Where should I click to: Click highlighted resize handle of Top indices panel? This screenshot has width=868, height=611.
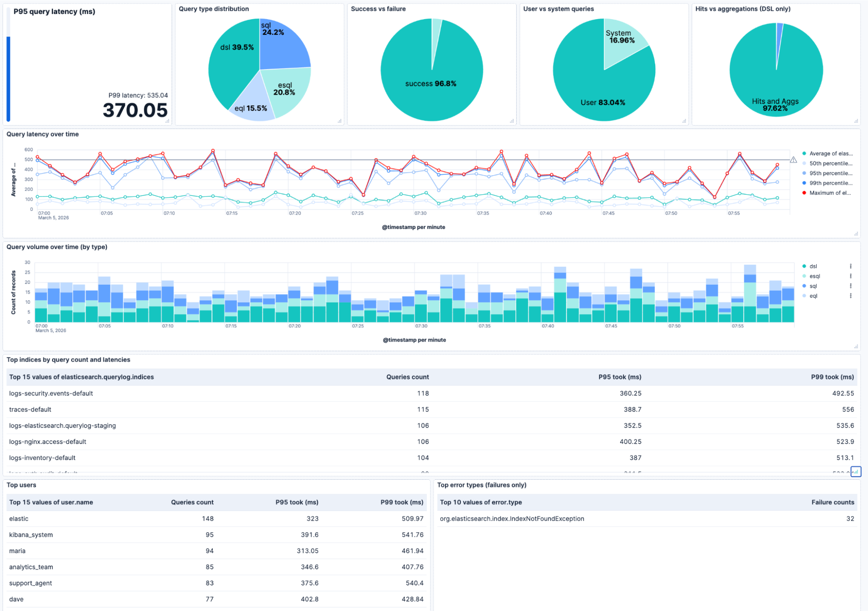click(x=856, y=472)
